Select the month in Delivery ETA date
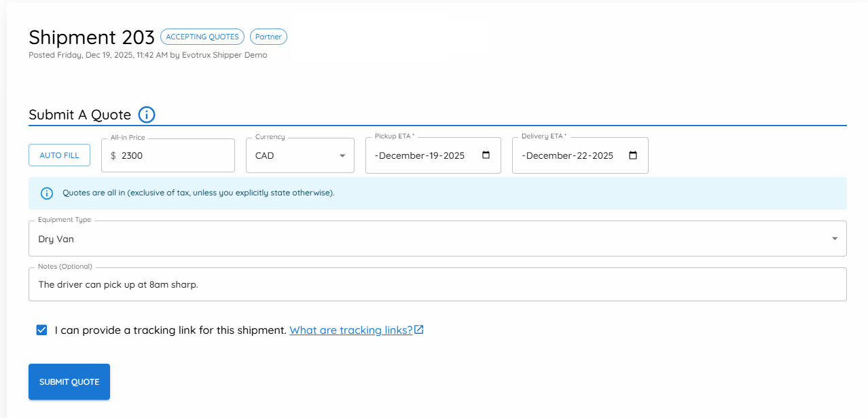 (550, 155)
